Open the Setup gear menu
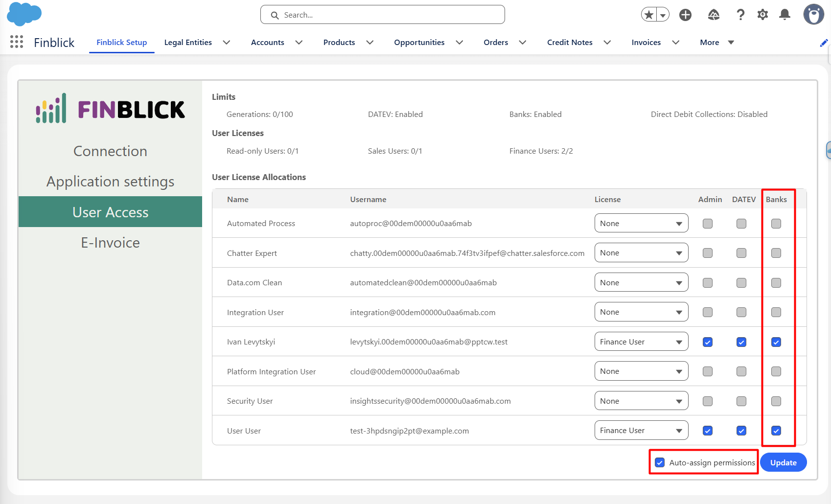Image resolution: width=831 pixels, height=504 pixels. [x=762, y=15]
